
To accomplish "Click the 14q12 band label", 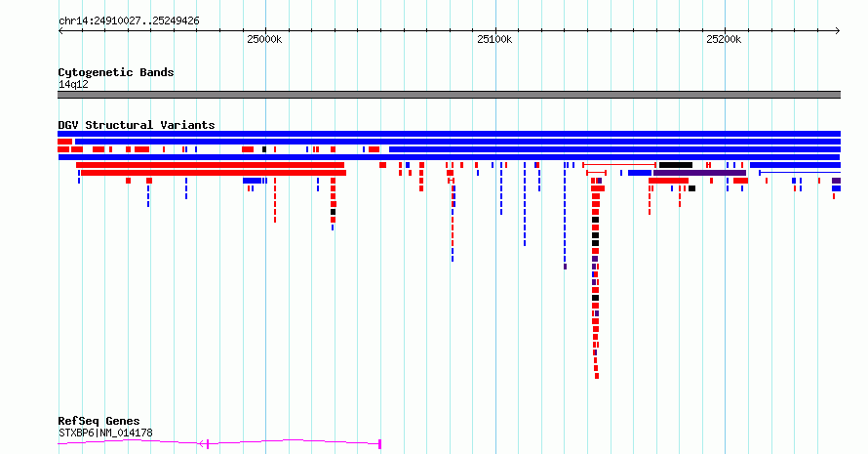I will pos(73,84).
